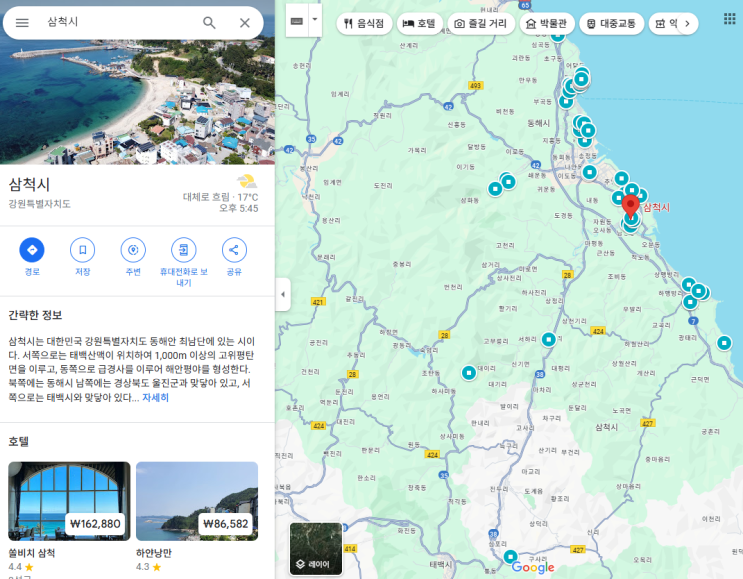This screenshot has height=579, width=743.
Task: Show more category chips with arrow
Action: [687, 23]
